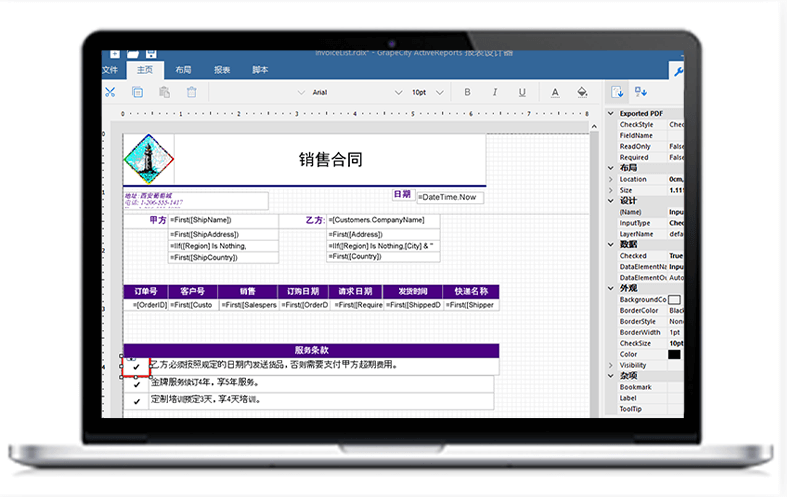The width and height of the screenshot is (787, 497).
Task: Toggle Italic text formatting
Action: [x=494, y=92]
